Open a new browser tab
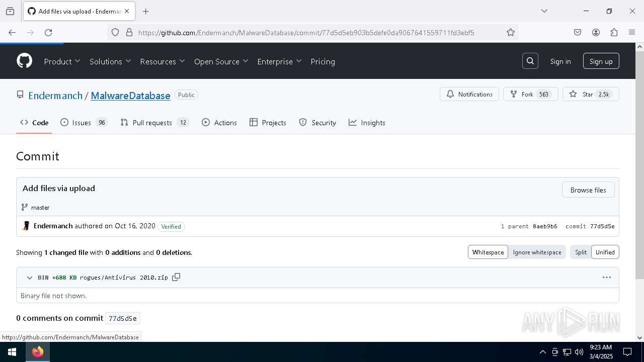The image size is (644, 362). click(x=146, y=11)
